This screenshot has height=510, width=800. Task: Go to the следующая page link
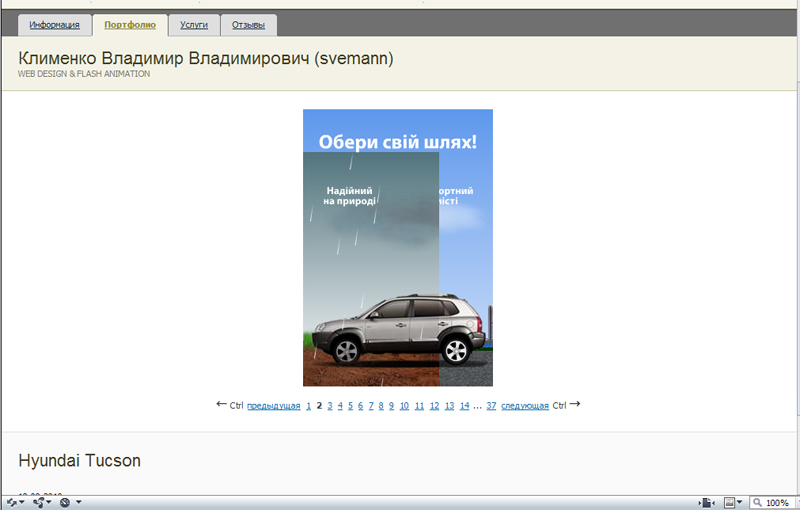click(x=524, y=406)
